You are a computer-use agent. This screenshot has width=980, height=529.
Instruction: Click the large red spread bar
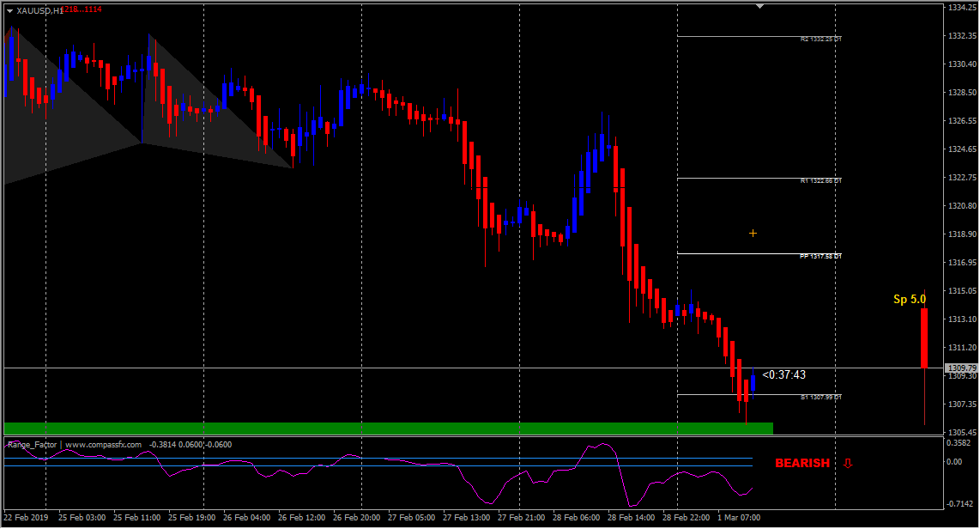(923, 338)
